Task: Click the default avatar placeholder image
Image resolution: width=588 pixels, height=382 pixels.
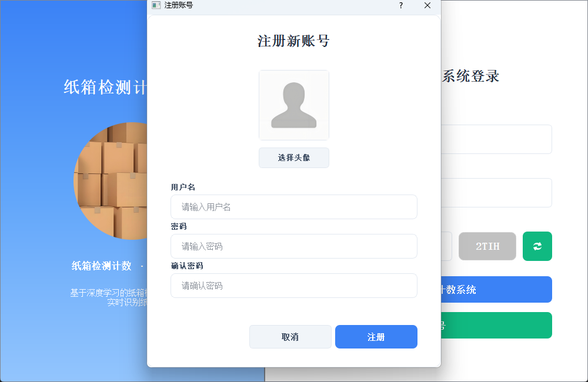Action: (x=293, y=105)
